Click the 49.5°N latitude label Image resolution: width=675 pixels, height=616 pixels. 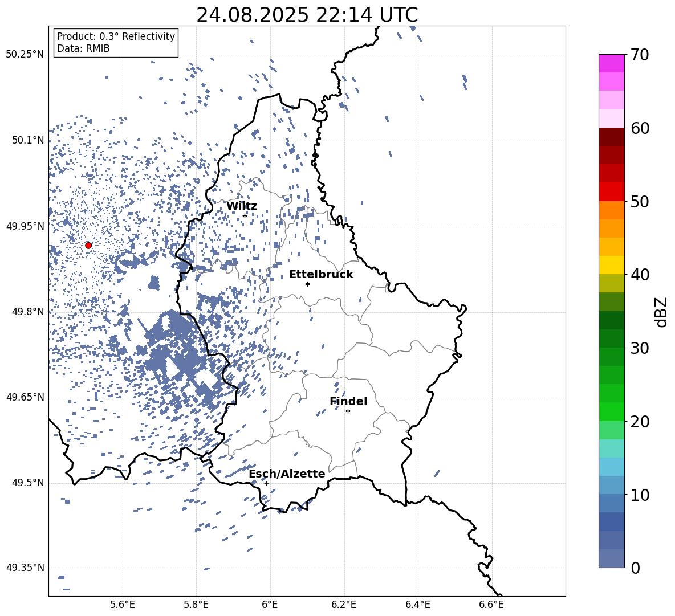pos(29,483)
